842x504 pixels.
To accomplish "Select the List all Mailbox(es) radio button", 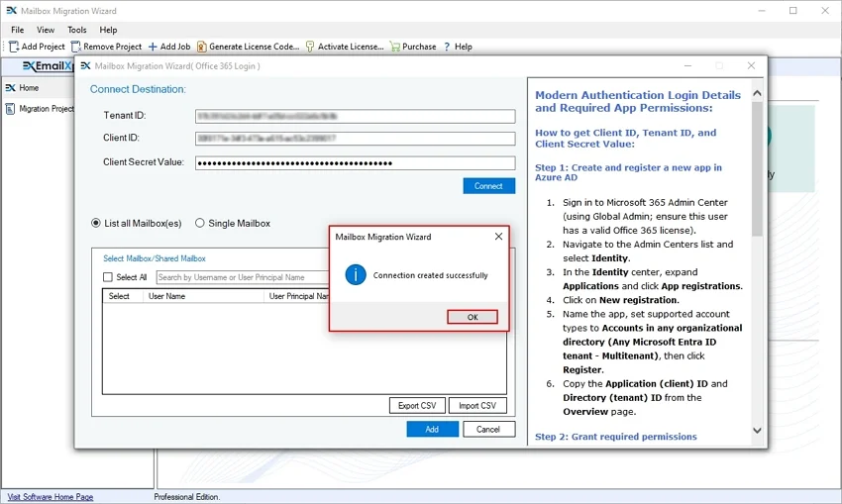I will (96, 223).
